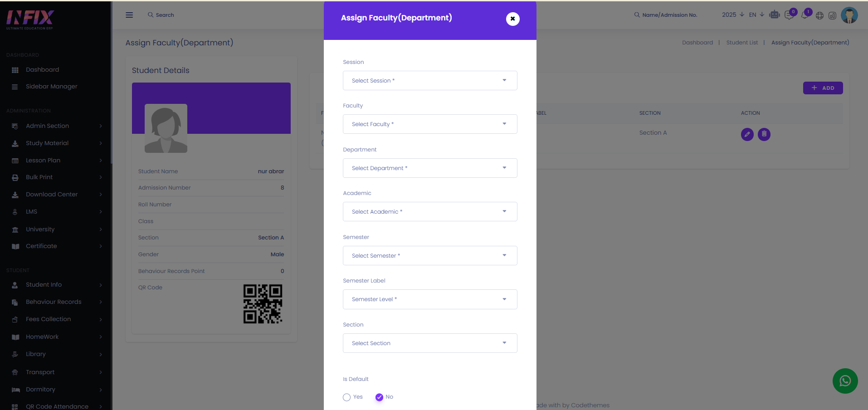
Task: Open Dashboard in the sidebar
Action: (x=42, y=69)
